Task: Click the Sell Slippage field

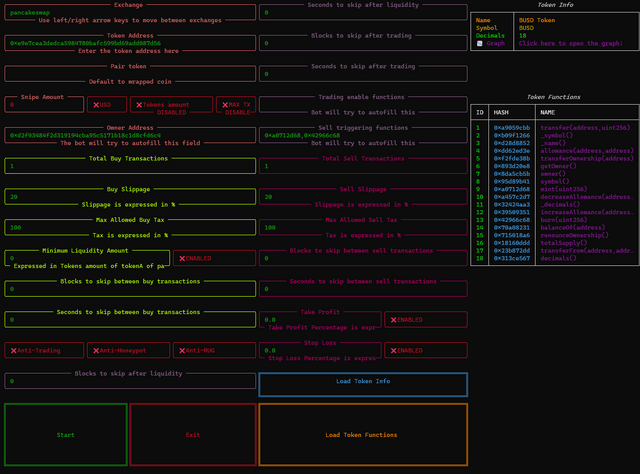Action: tap(363, 197)
